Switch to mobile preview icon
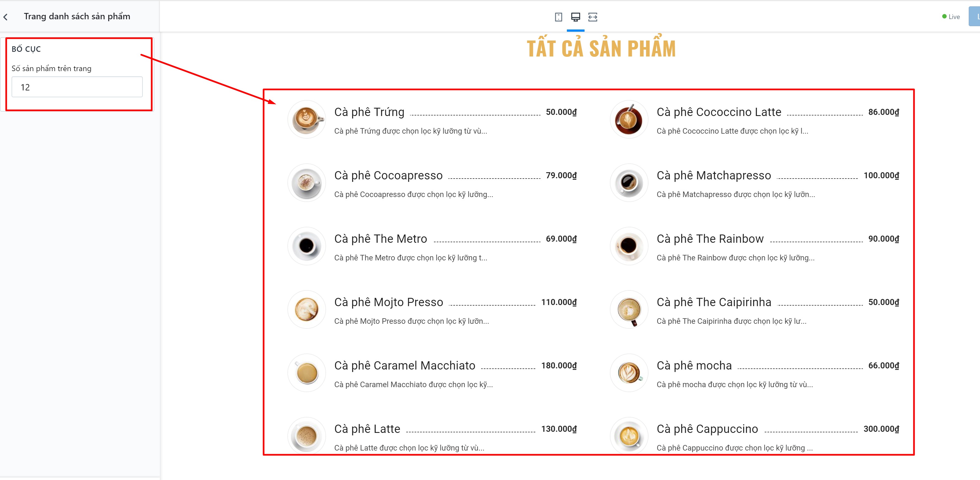 (558, 17)
